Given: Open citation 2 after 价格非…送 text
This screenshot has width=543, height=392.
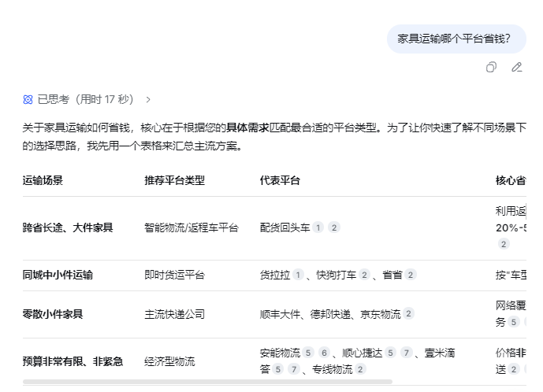Looking at the screenshot, I should [514, 369].
